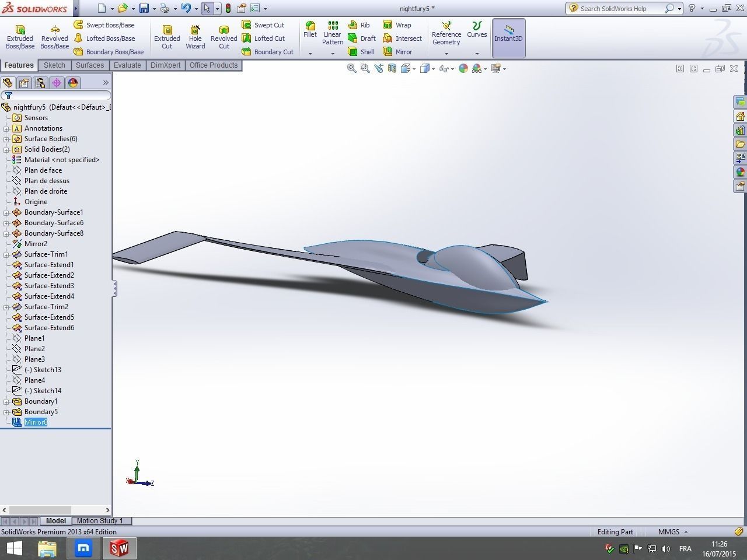The image size is (747, 560).
Task: Select Mirror8 in the feature tree
Action: click(36, 422)
